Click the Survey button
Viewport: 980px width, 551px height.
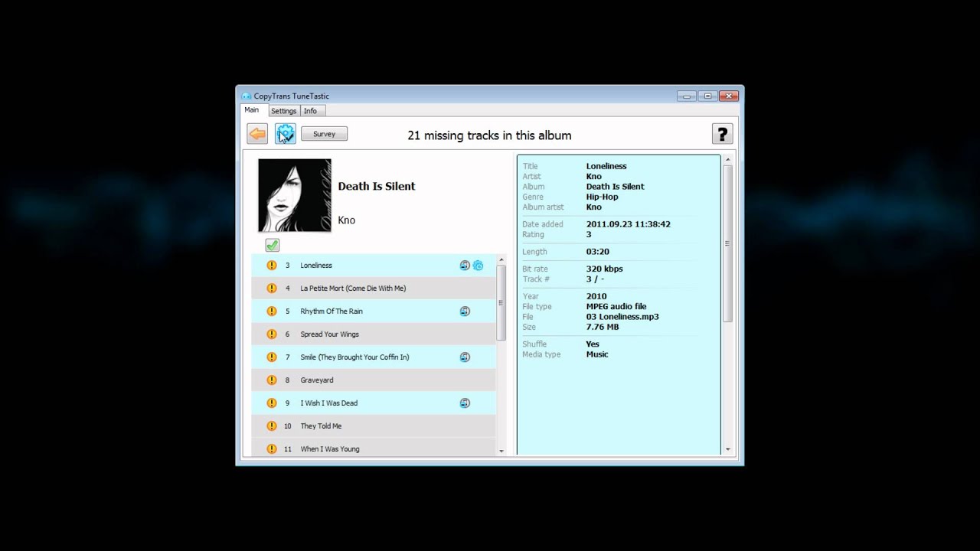click(324, 134)
